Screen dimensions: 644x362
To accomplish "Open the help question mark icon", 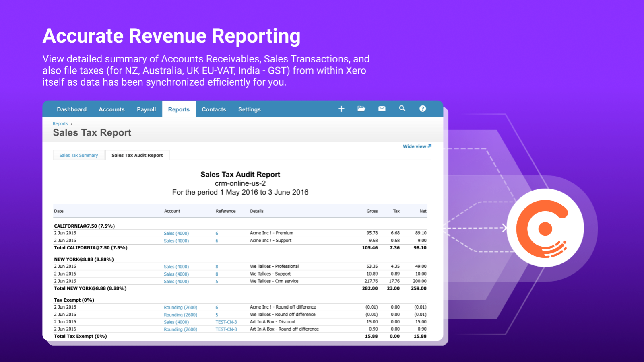I will point(423,109).
